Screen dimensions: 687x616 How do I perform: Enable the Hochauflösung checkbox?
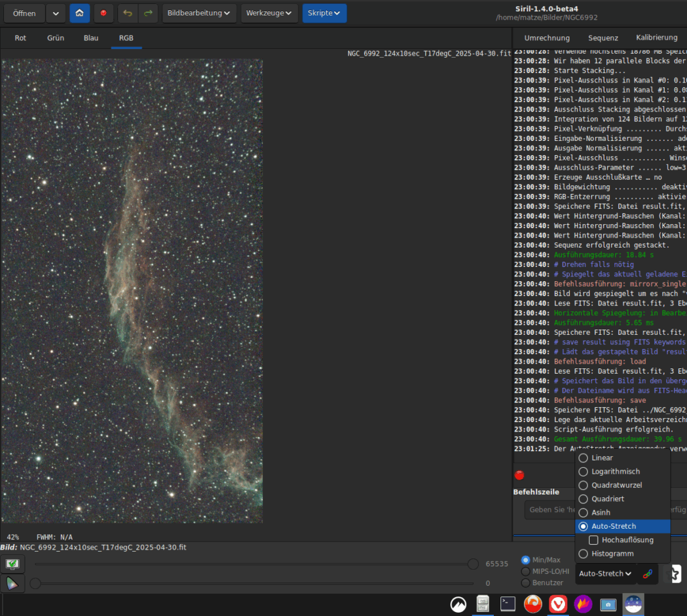coord(594,540)
